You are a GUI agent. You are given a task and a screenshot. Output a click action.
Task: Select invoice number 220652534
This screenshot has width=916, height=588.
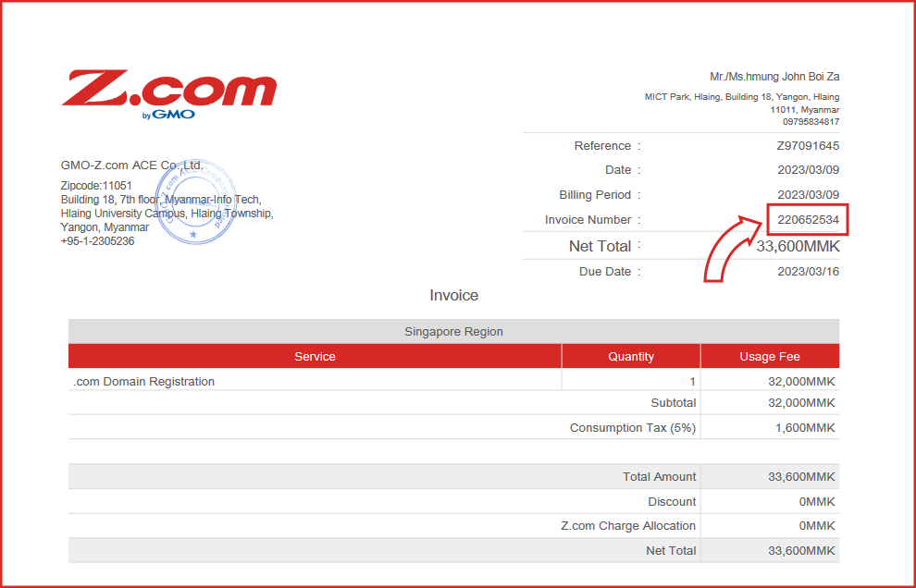[x=808, y=220]
